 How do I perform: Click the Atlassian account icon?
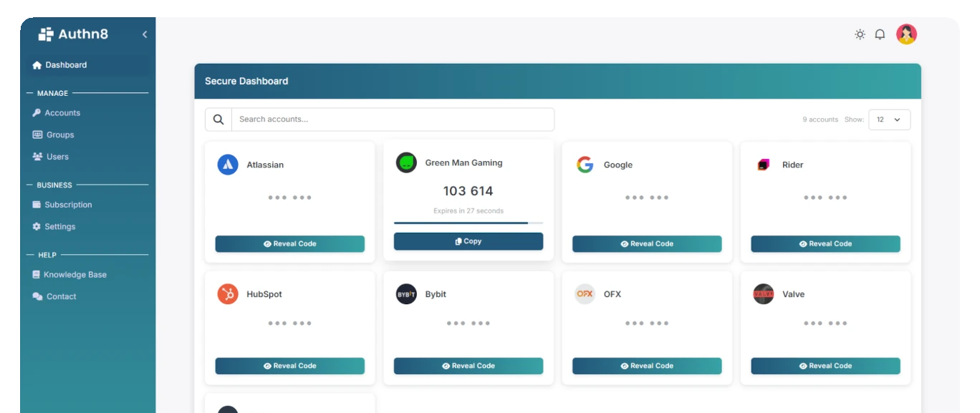(226, 164)
